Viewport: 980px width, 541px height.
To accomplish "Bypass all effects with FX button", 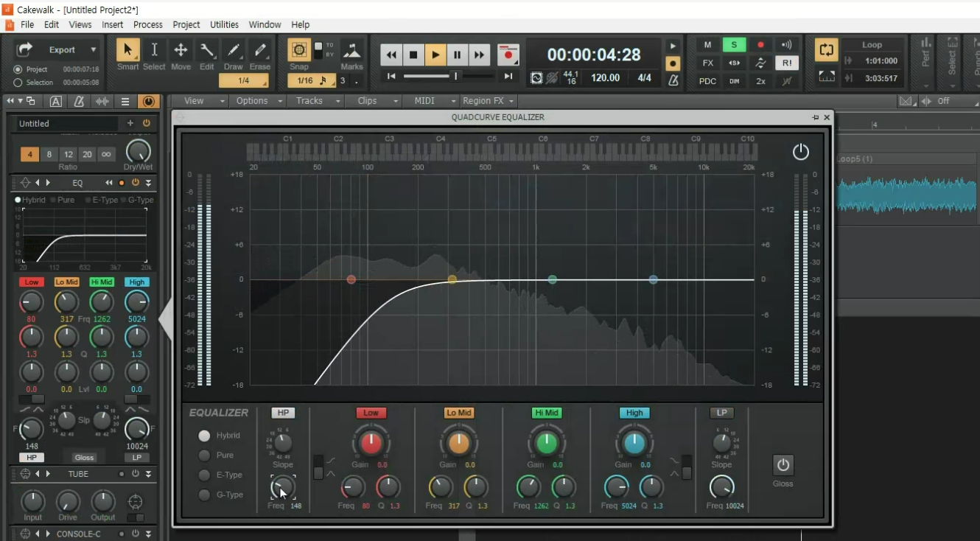I will tap(708, 63).
